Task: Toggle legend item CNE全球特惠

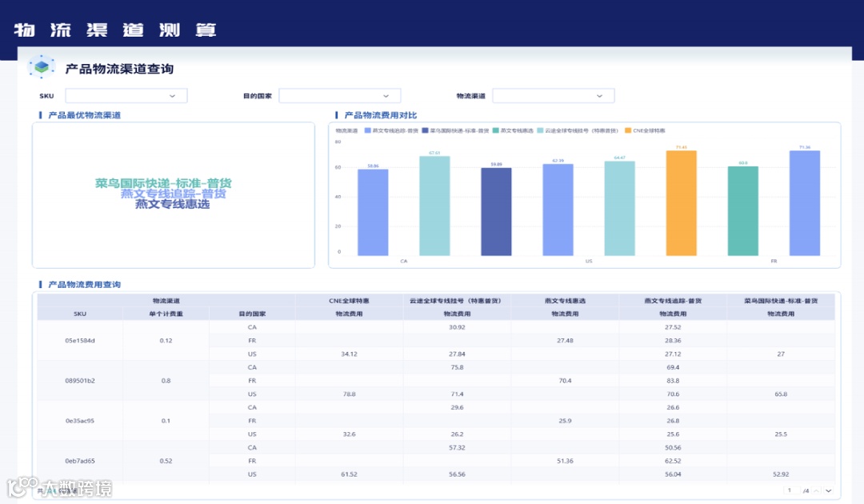Action: (x=645, y=130)
